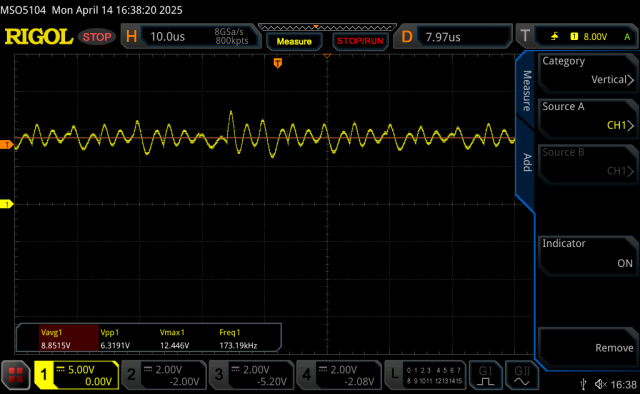Expand the Category Vertical option
This screenshot has width=640, height=394.
587,71
